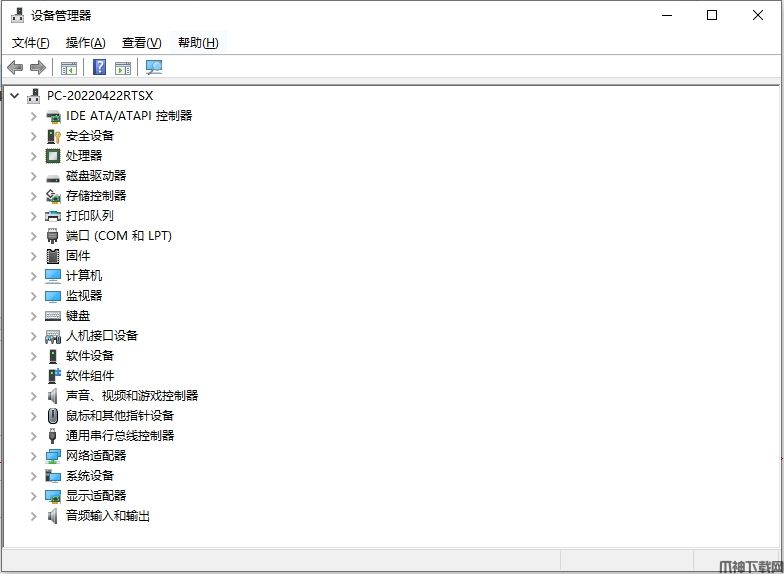Open the 帮助(H) menu
Image resolution: width=784 pixels, height=574 pixels.
pos(198,43)
